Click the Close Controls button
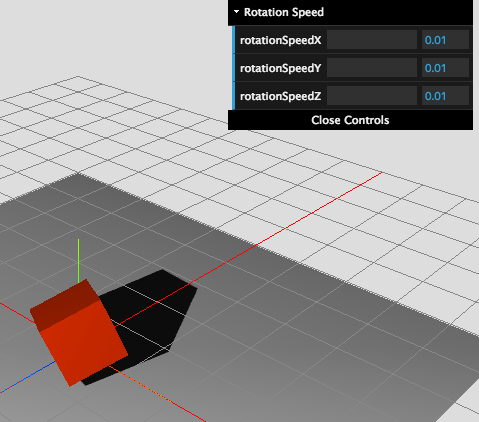 (350, 120)
